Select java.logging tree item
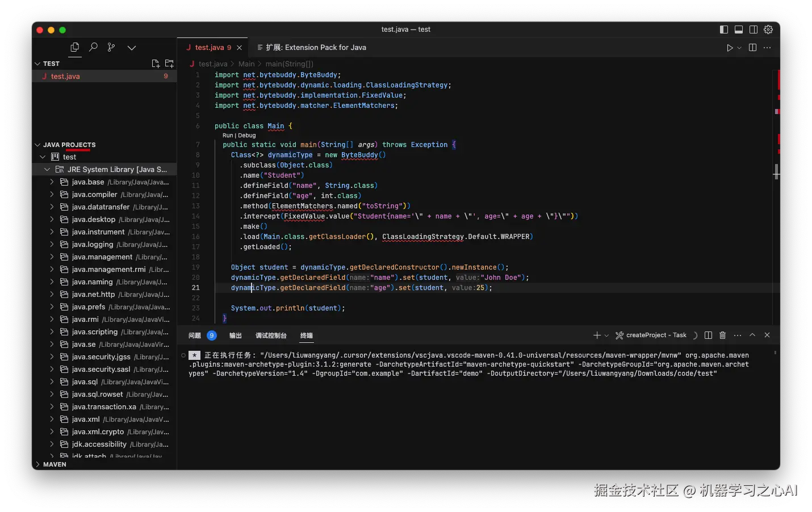This screenshot has width=812, height=512. pyautogui.click(x=104, y=244)
